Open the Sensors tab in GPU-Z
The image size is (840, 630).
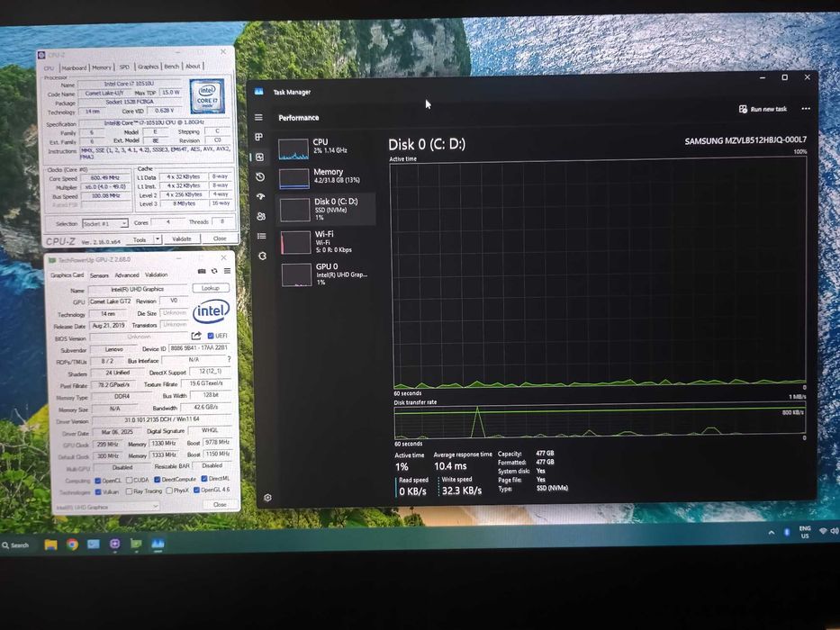point(99,275)
